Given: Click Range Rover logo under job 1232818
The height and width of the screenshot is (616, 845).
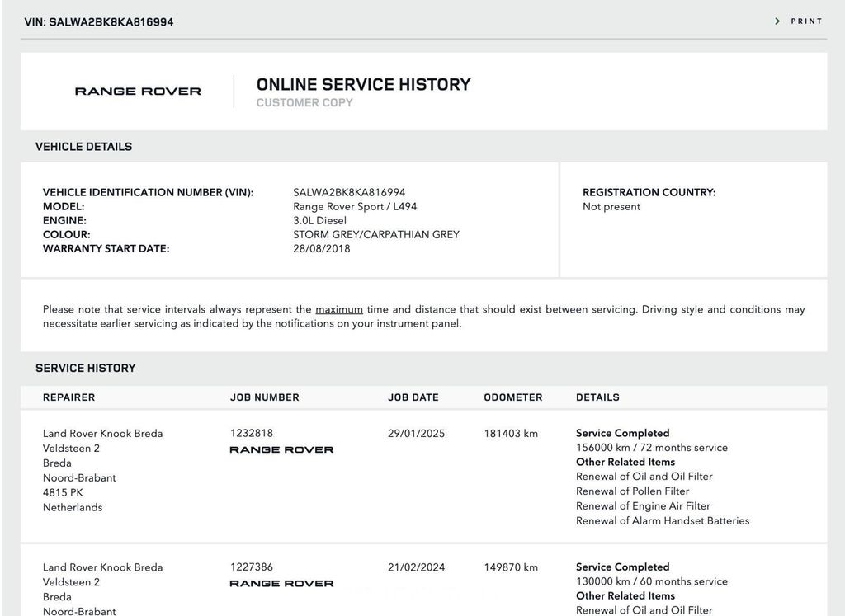Looking at the screenshot, I should pos(281,450).
